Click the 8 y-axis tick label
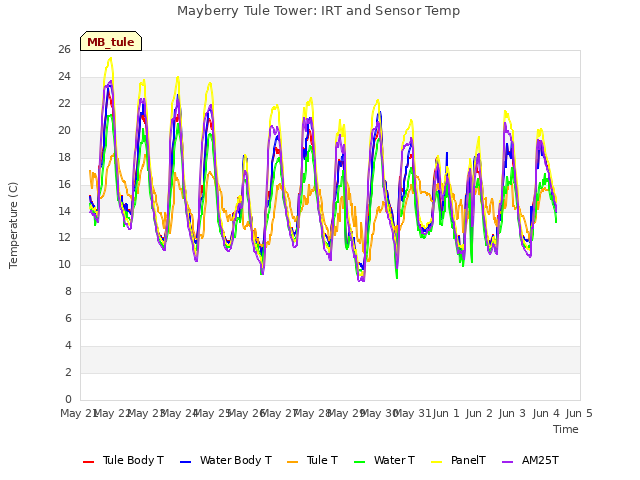This screenshot has height=480, width=640. [x=68, y=292]
